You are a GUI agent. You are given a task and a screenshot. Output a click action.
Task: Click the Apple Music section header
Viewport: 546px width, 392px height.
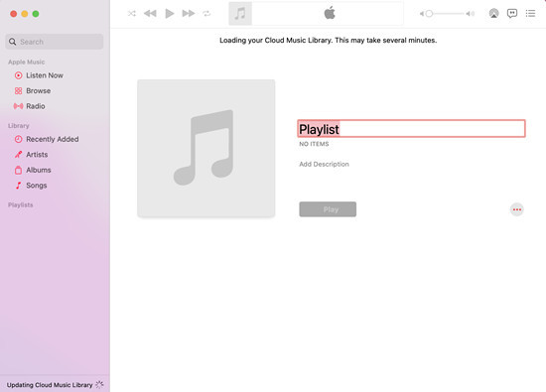coord(27,62)
